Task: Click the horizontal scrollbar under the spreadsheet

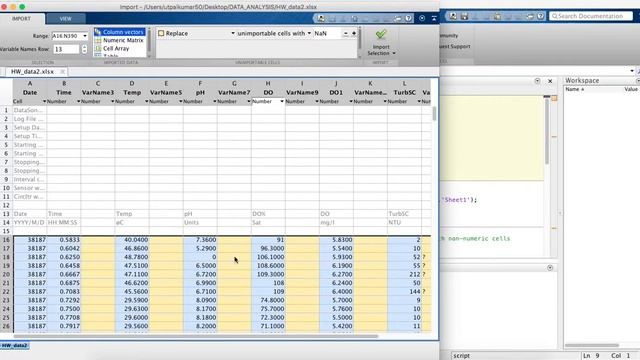Action: tap(196, 336)
